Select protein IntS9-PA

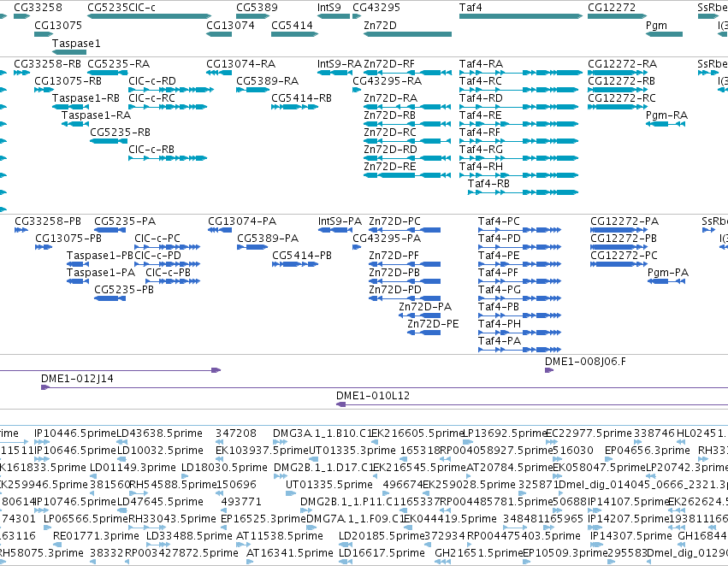click(x=340, y=221)
